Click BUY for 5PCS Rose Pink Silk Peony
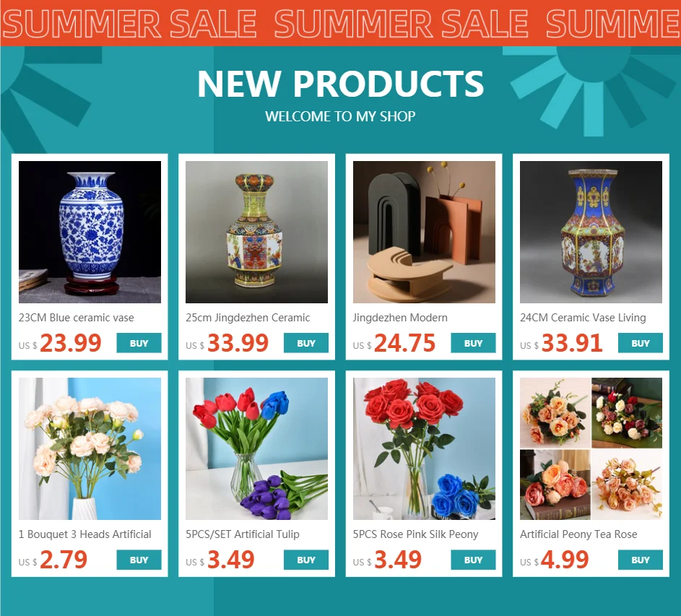Viewport: 681px width, 616px height. (x=474, y=560)
